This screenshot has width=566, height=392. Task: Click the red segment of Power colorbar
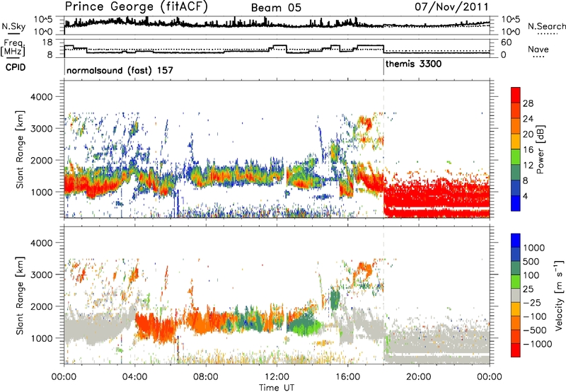click(x=516, y=96)
